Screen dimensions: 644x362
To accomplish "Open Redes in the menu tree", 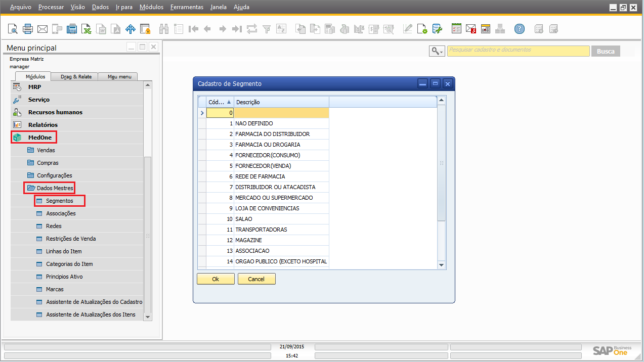I will (x=54, y=226).
